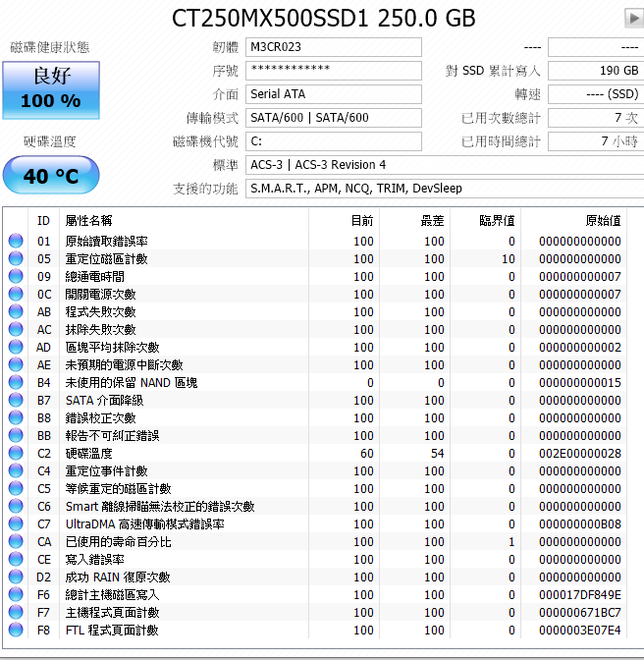The height and width of the screenshot is (660, 644).
Task: Click the 最差 column header
Action: click(414, 221)
